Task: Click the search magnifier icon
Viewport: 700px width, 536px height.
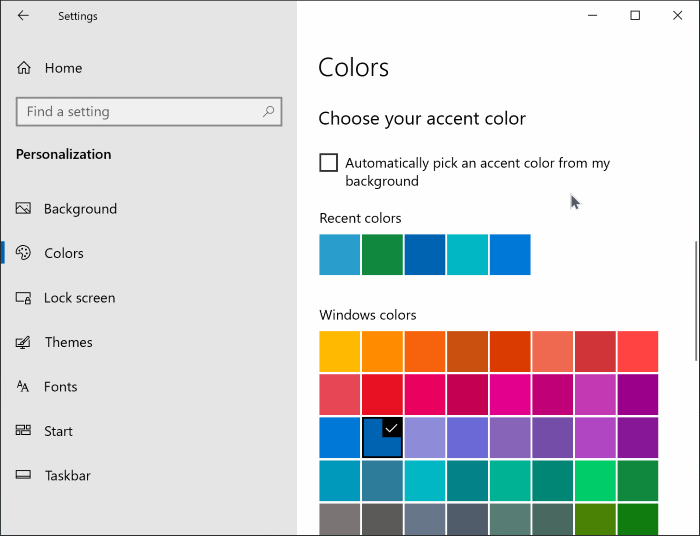Action: [268, 111]
